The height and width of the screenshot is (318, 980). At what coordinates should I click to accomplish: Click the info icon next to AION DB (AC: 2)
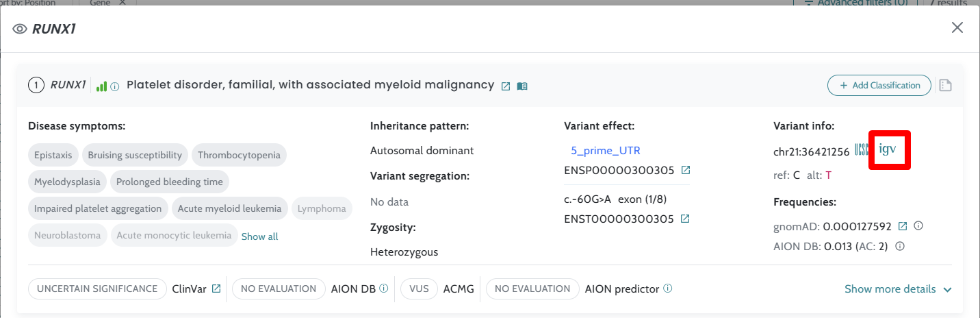[900, 246]
